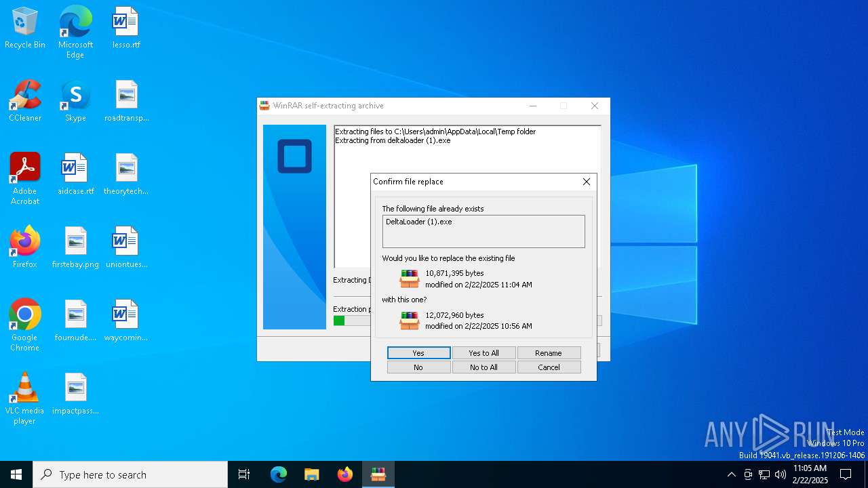
Task: Close the Confirm file replace dialog
Action: coord(587,182)
